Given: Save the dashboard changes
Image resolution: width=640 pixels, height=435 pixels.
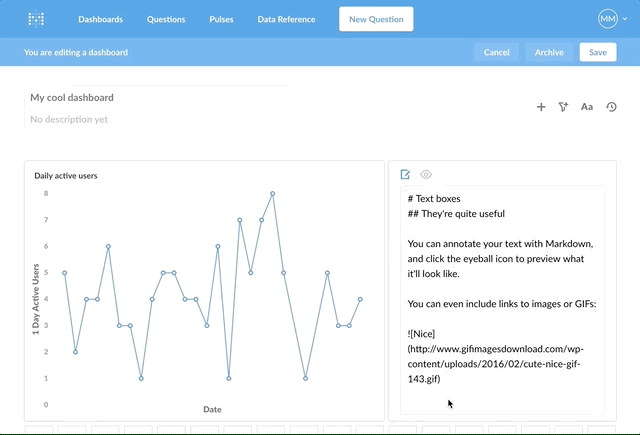Looking at the screenshot, I should pyautogui.click(x=597, y=52).
